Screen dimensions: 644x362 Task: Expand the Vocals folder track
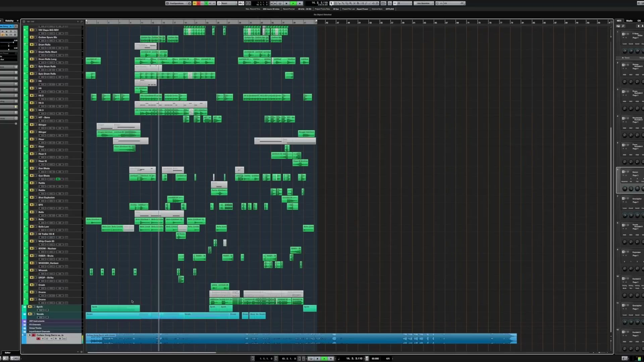(24, 314)
